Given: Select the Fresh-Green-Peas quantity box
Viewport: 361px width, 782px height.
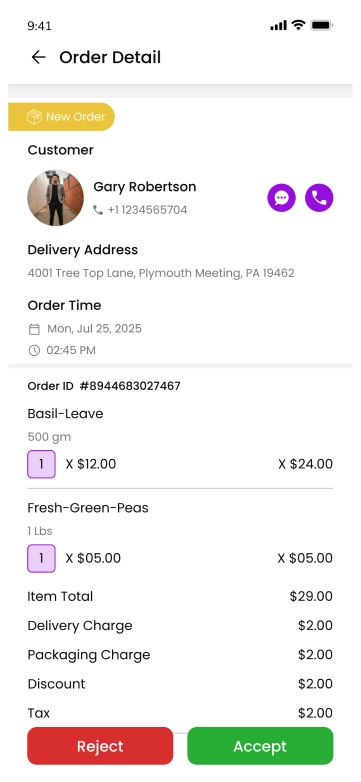Looking at the screenshot, I should pos(41,559).
